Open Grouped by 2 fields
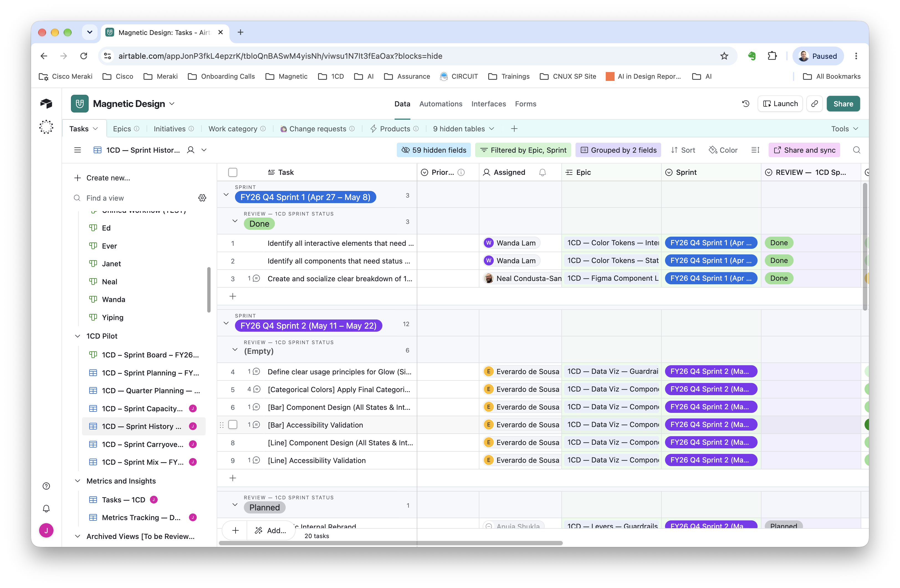 pyautogui.click(x=618, y=150)
